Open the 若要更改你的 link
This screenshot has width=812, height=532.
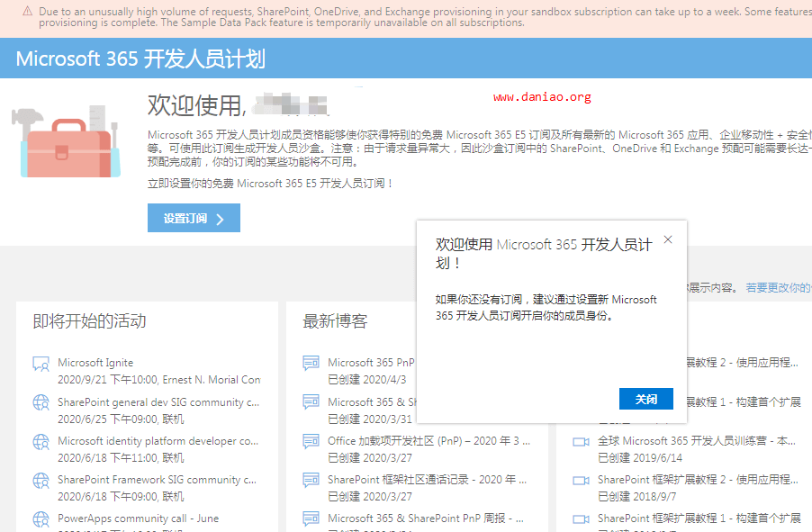tap(779, 287)
